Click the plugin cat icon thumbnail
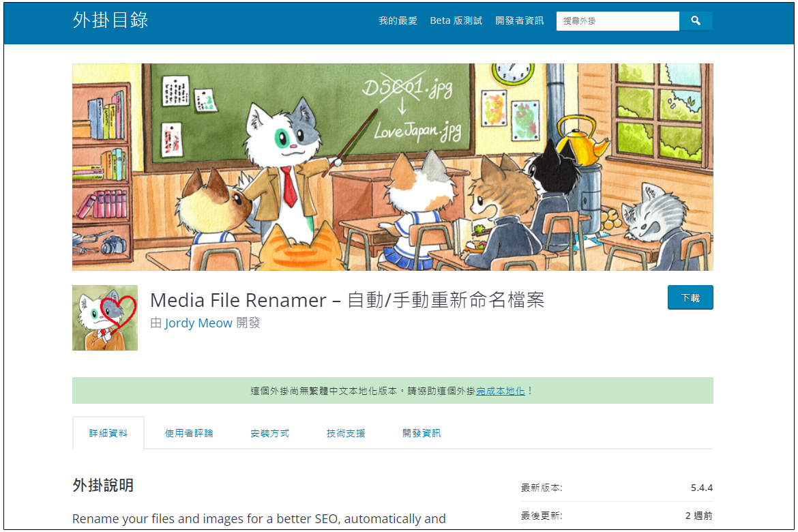This screenshot has height=532, width=798. pyautogui.click(x=105, y=318)
